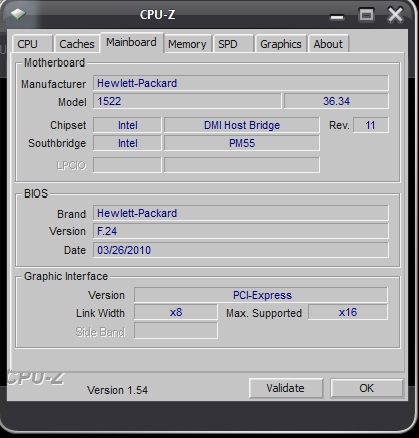
Task: Select the Mainboard tab
Action: (131, 42)
